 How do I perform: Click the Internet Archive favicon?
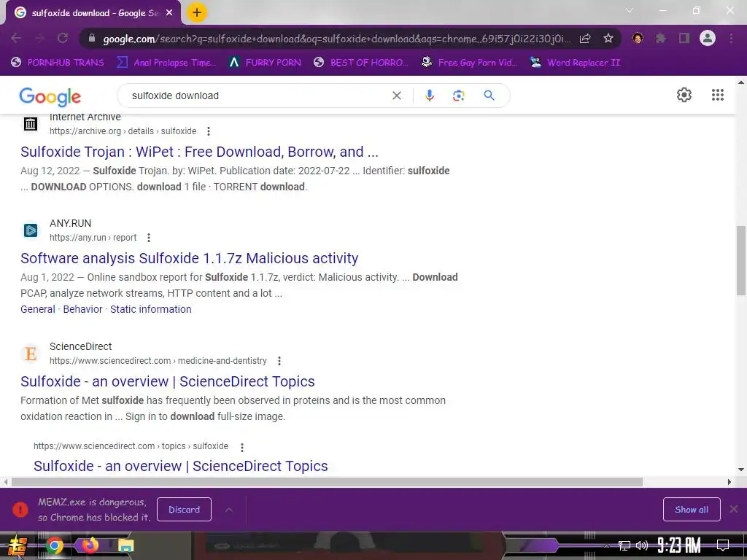[31, 124]
